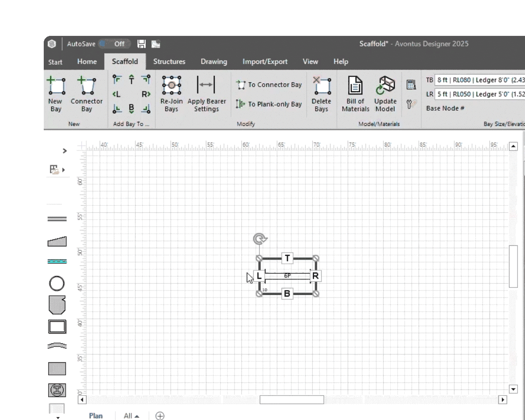This screenshot has width=525, height=420.
Task: Select the circle shape in the stencil
Action: [57, 283]
